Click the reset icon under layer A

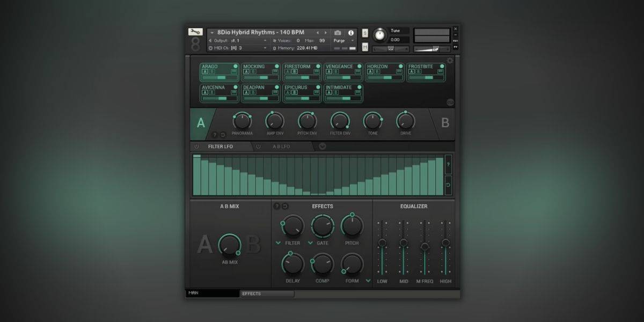click(223, 135)
